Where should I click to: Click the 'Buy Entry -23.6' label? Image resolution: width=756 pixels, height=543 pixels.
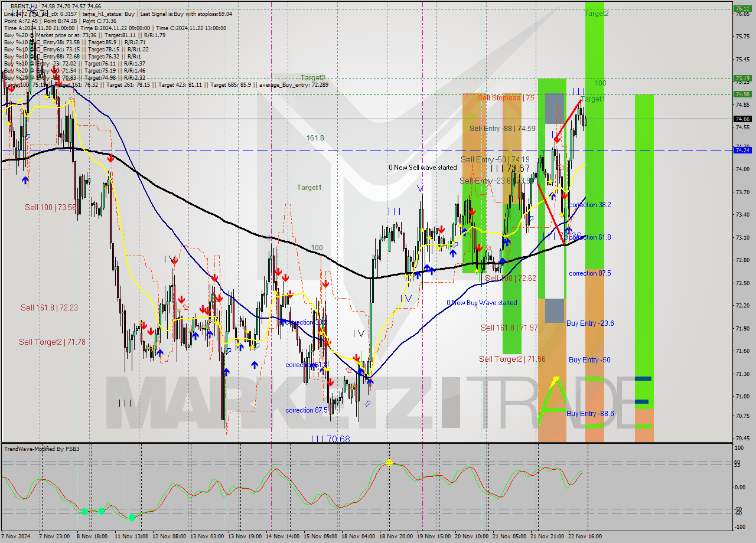click(590, 323)
